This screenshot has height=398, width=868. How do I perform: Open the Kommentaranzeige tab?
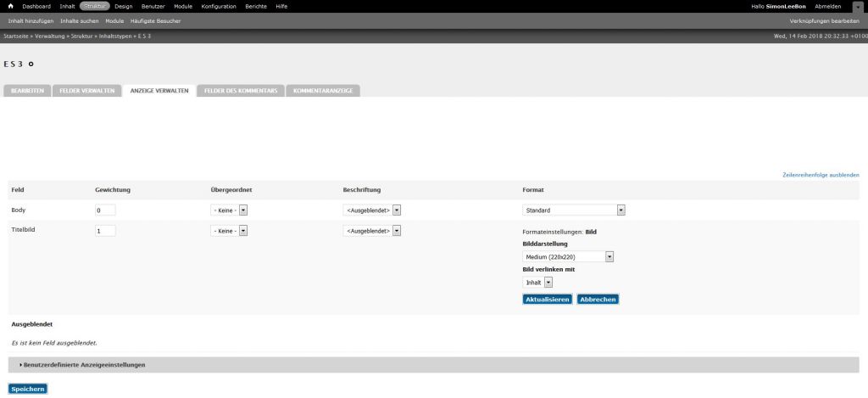point(323,90)
